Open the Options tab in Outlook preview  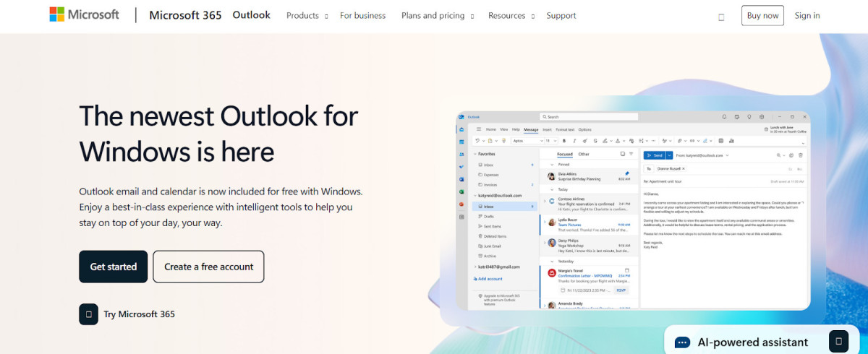coord(584,129)
